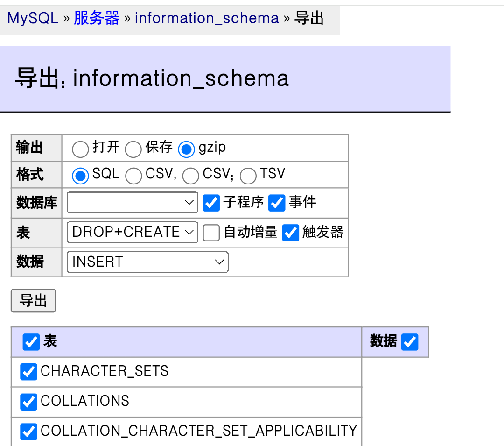The height and width of the screenshot is (446, 504).
Task: Toggle all tables header checkbox
Action: click(x=31, y=342)
